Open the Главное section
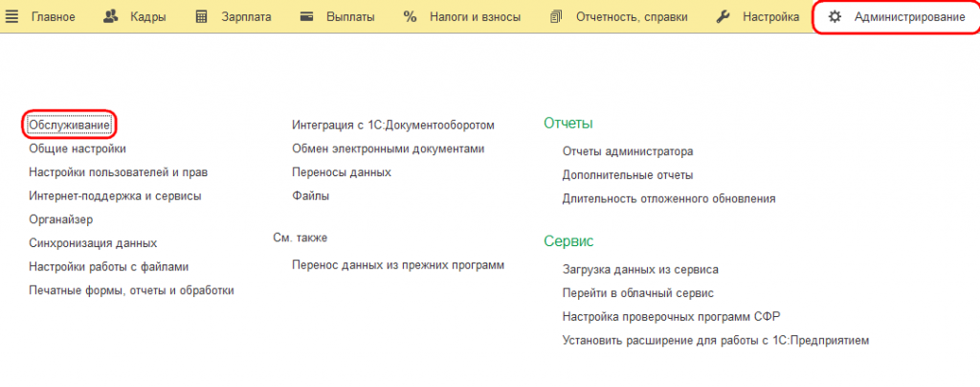This screenshot has height=387, width=980. [x=54, y=17]
